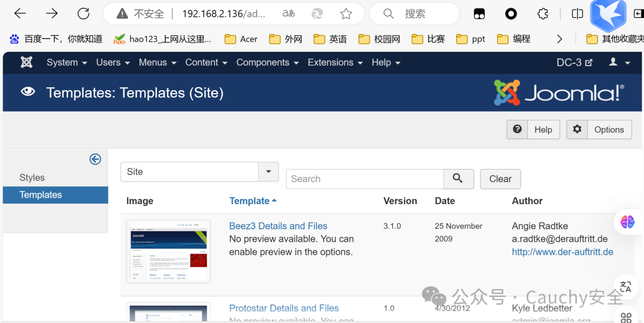Click the 25 November 2009 date cell

[459, 232]
